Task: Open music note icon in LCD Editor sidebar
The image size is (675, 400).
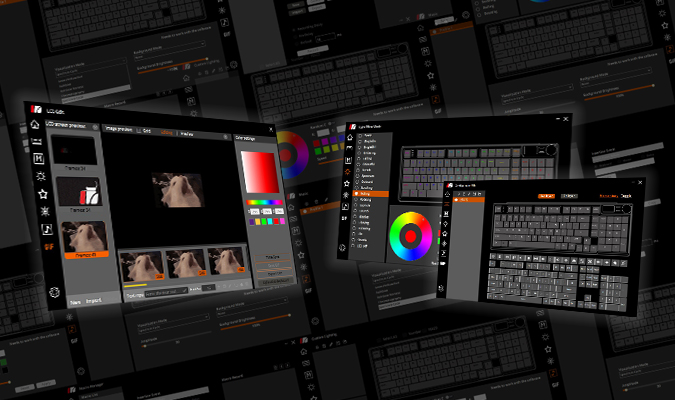Action: tap(46, 229)
